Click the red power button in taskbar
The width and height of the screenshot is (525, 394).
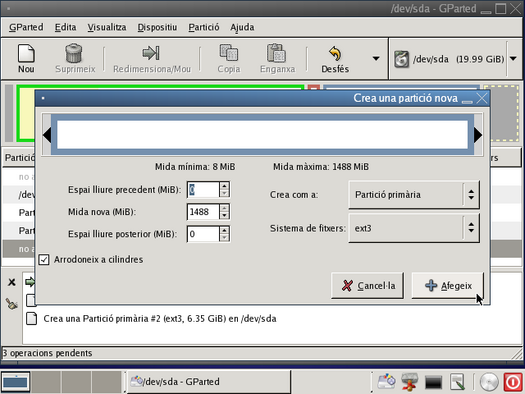coord(513,382)
